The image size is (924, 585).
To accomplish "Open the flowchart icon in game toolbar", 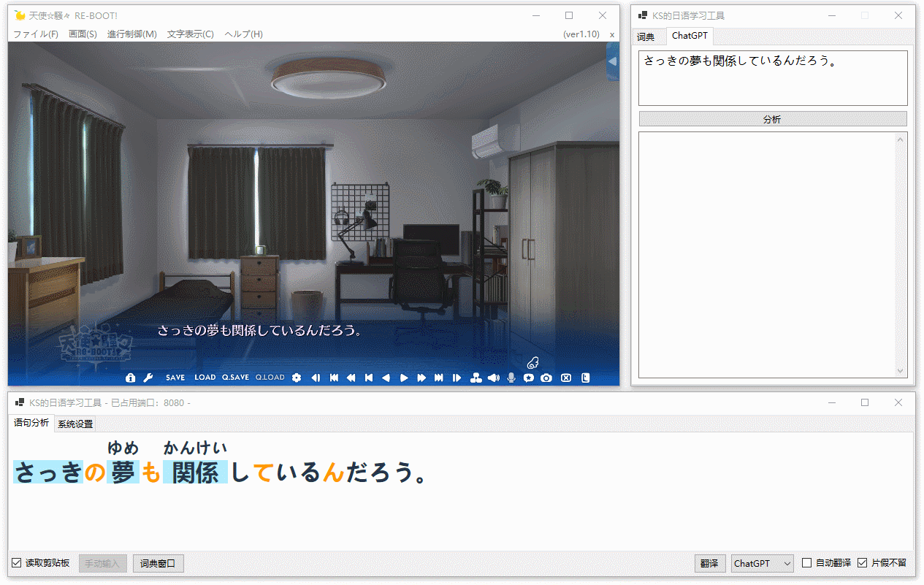I will (x=476, y=378).
